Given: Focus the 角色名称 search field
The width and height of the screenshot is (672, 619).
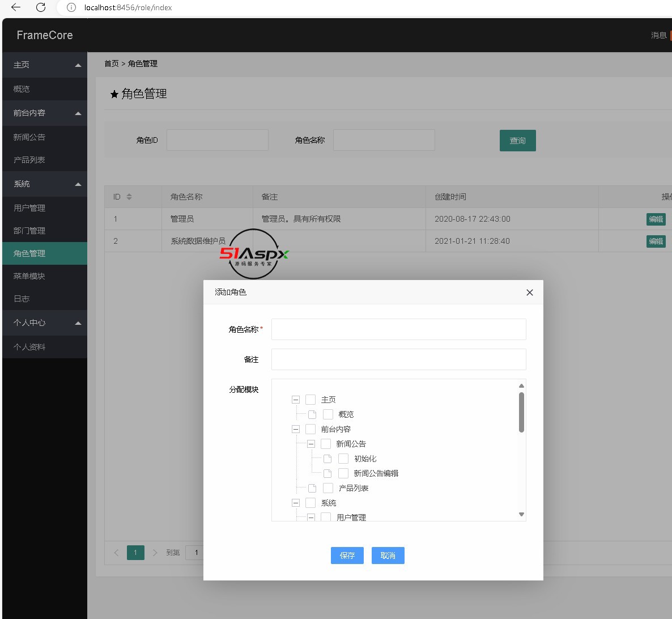Looking at the screenshot, I should click(384, 140).
